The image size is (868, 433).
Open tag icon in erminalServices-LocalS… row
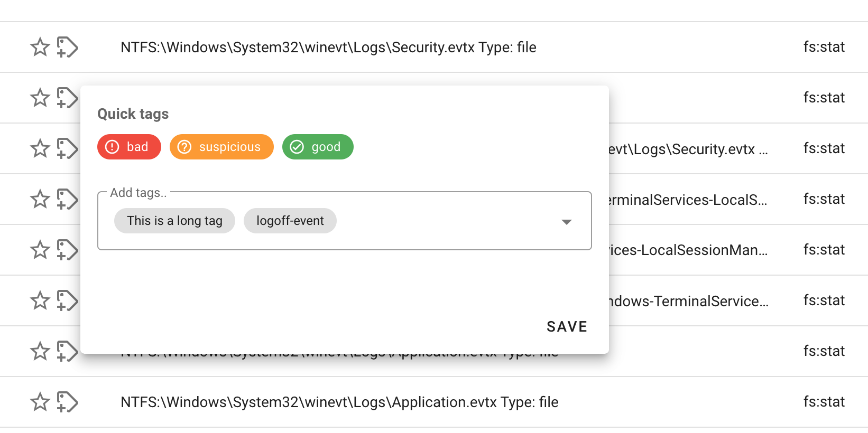tap(68, 199)
